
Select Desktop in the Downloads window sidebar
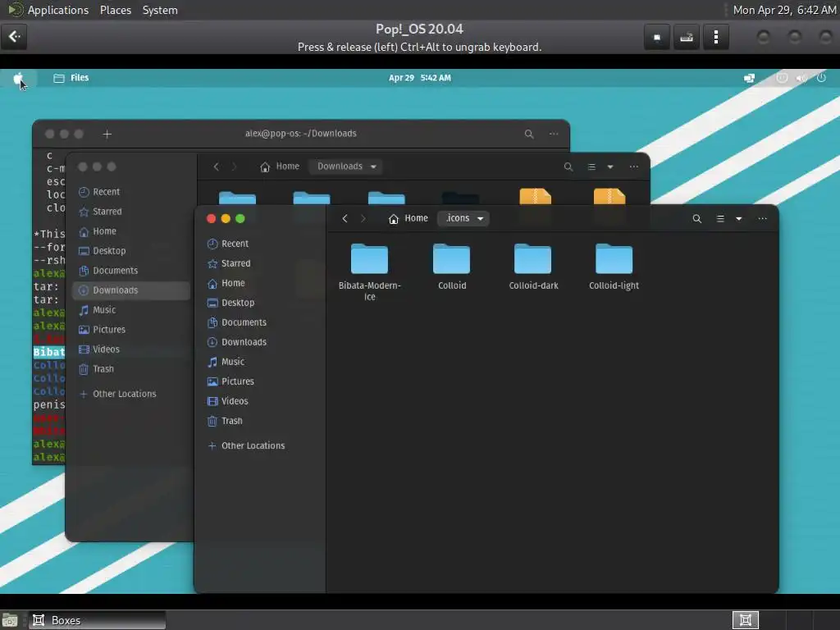click(131, 251)
